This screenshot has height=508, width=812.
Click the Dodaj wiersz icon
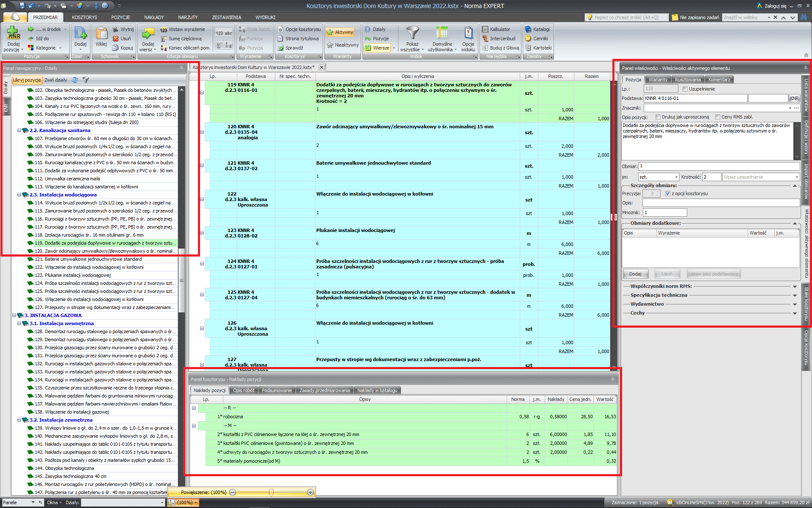pyautogui.click(x=148, y=33)
